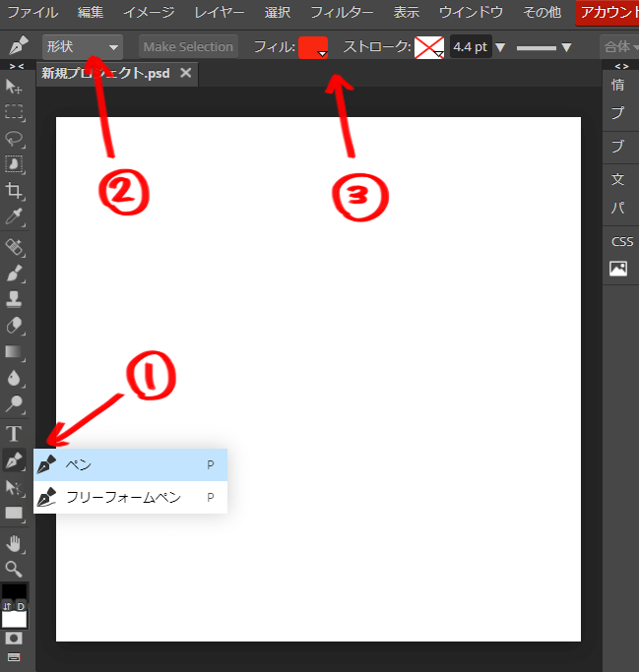The image size is (639, 672).
Task: Open the ウインドウ menu
Action: pyautogui.click(x=471, y=12)
